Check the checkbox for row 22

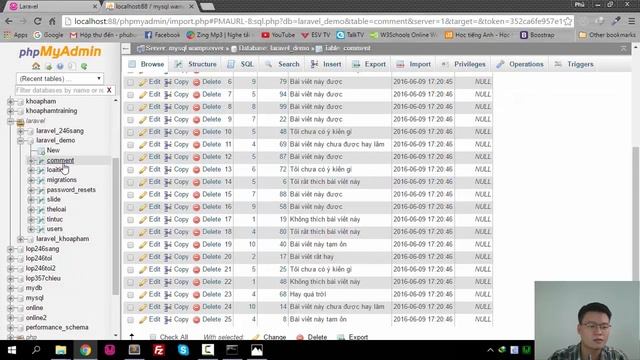130,282
